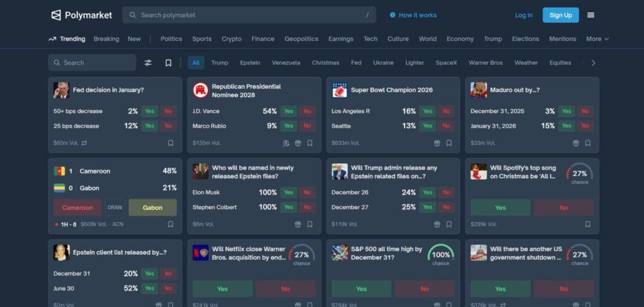The width and height of the screenshot is (644, 307).
Task: Bookmark the Maduro out by card
Action: [x=588, y=143]
